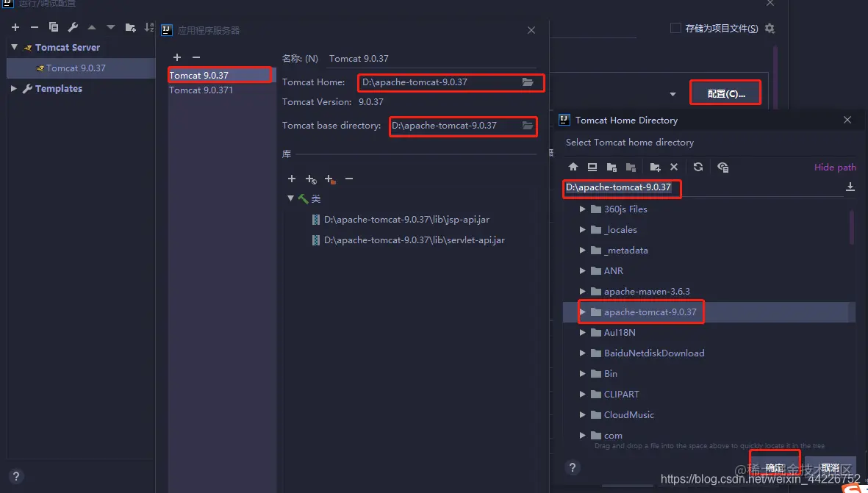
Task: Click Tomcat Home path field
Action: (440, 82)
